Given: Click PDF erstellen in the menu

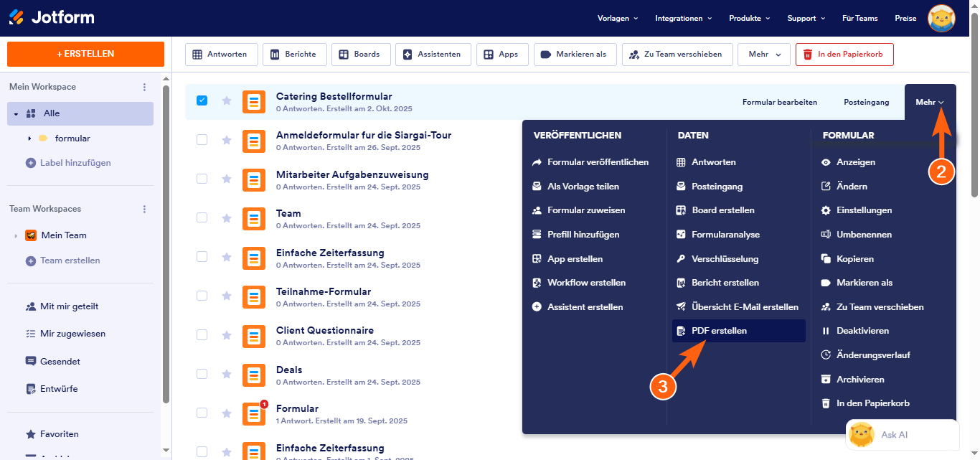Looking at the screenshot, I should pyautogui.click(x=739, y=331).
